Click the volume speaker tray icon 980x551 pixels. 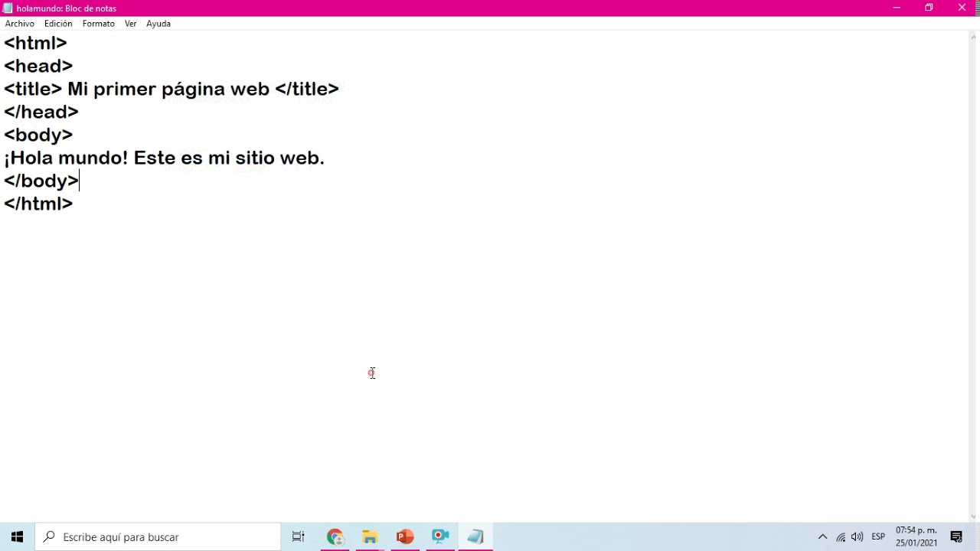[x=857, y=537]
